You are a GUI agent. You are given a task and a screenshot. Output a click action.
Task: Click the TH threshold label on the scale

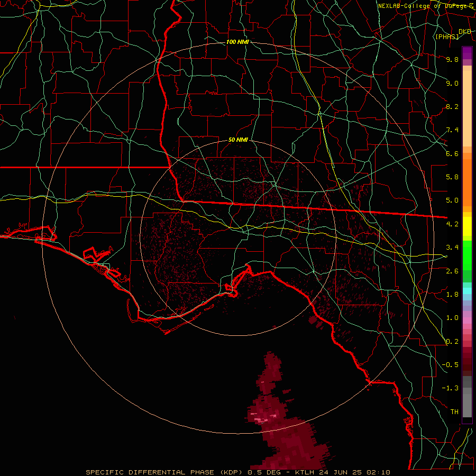[454, 412]
